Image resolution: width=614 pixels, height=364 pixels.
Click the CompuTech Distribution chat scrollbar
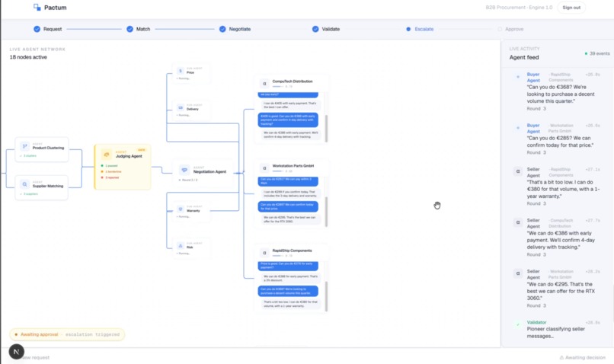326,129
